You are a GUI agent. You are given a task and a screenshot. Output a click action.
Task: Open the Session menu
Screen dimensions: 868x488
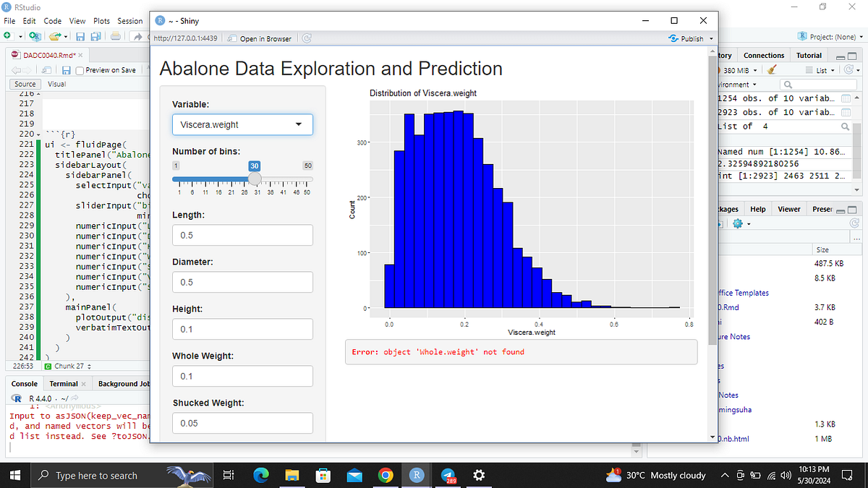[x=130, y=21]
